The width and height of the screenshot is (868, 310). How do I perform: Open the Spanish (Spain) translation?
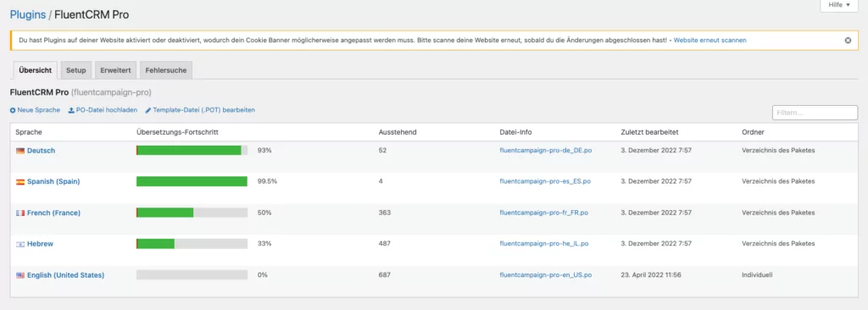(53, 181)
